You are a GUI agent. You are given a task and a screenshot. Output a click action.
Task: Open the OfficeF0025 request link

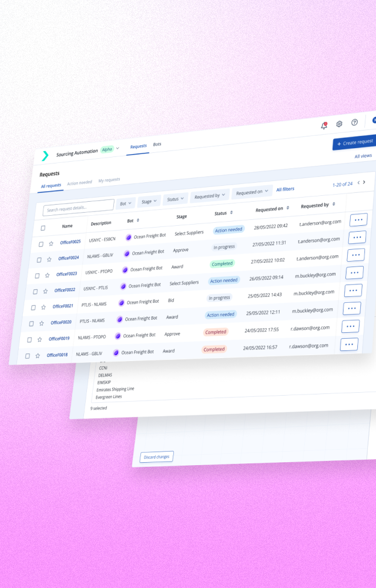pyautogui.click(x=70, y=242)
